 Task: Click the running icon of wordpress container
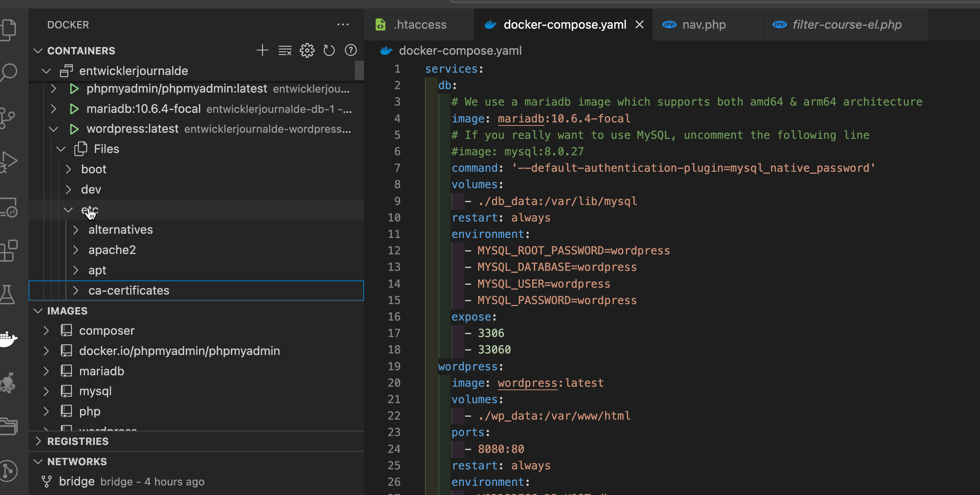click(x=74, y=129)
